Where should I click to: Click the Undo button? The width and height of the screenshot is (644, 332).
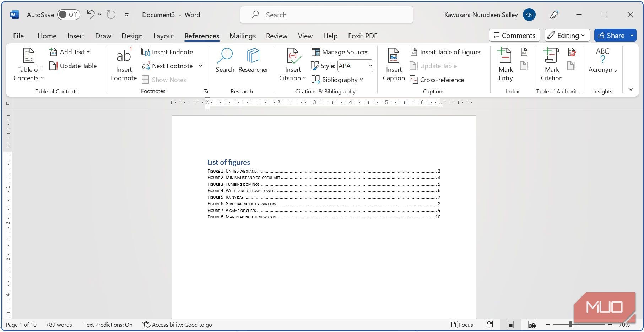[91, 15]
